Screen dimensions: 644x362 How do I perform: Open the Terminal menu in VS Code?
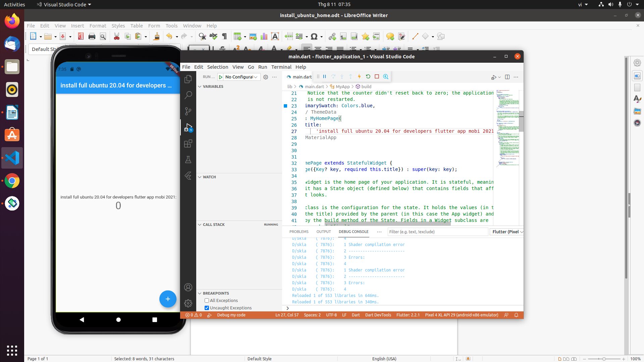[281, 67]
